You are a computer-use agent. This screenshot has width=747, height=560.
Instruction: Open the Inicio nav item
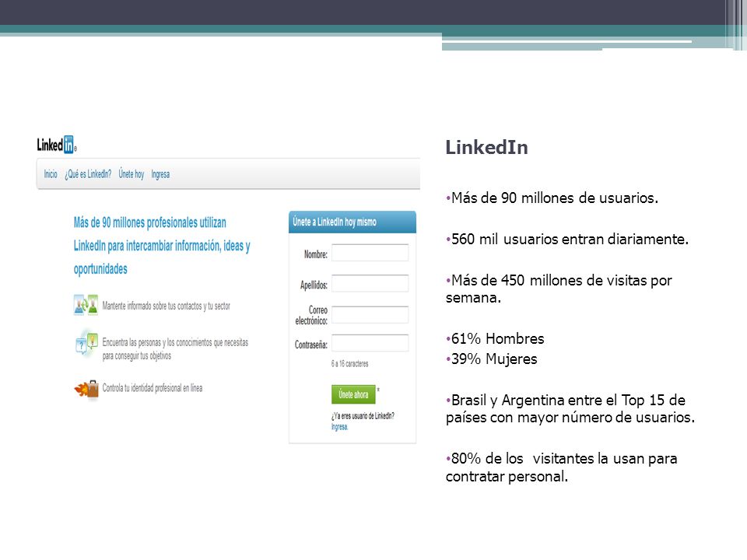coord(51,174)
